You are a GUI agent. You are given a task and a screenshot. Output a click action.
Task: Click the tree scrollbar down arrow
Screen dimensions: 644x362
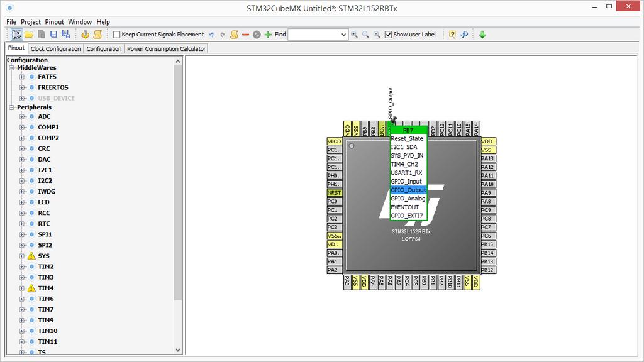pos(178,350)
